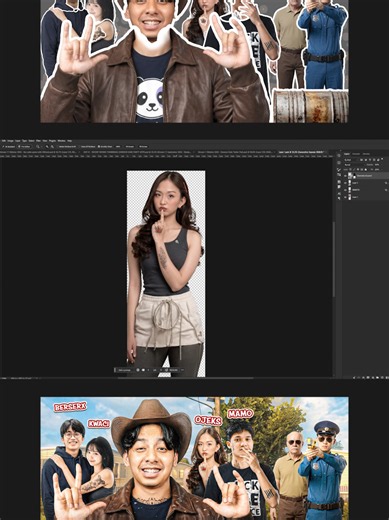Screen dimensions: 389x520
Task: Hide the topmost selected layer
Action: point(345,176)
